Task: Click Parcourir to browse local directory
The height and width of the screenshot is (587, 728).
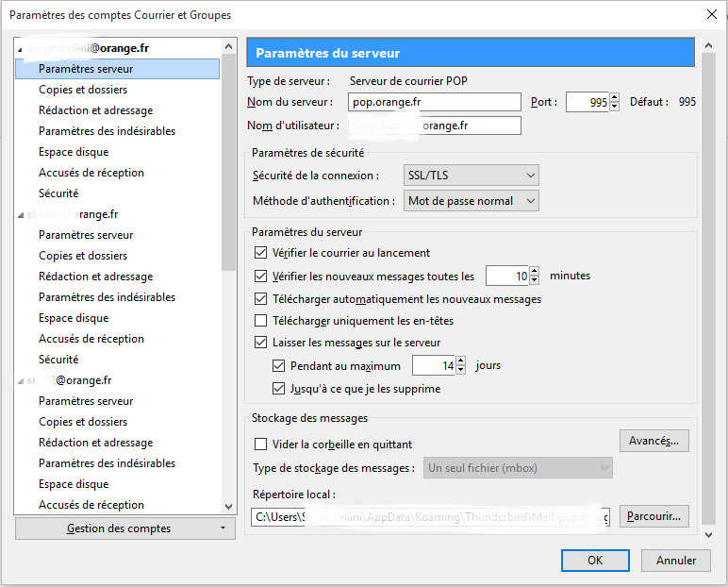Action: (x=654, y=516)
